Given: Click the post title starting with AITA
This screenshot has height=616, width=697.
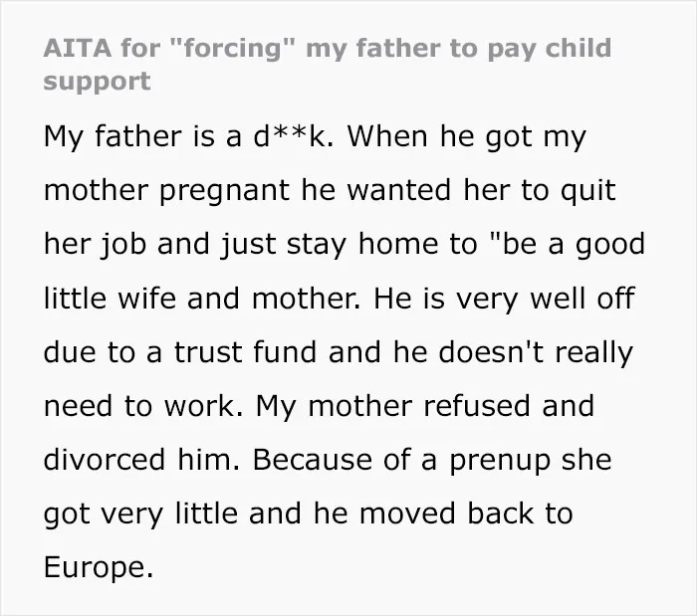Looking at the screenshot, I should pos(328,65).
